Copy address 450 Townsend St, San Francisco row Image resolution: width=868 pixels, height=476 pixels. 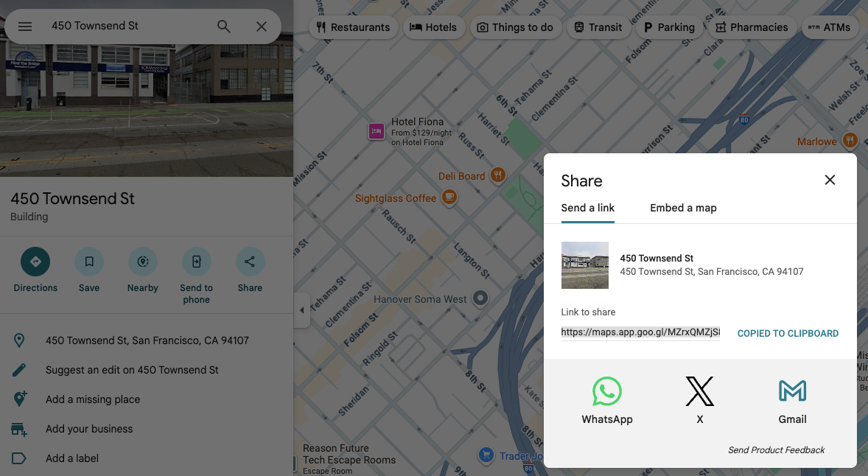[x=147, y=340]
